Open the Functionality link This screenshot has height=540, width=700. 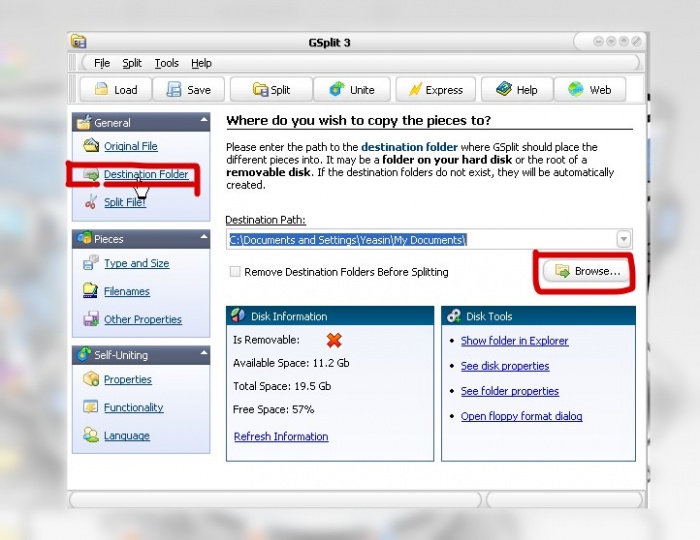click(133, 407)
